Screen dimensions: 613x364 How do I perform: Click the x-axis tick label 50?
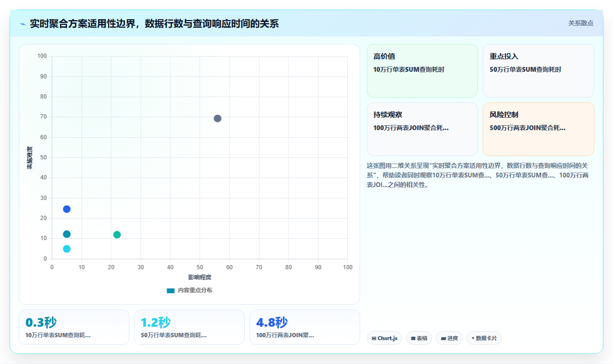click(x=200, y=267)
